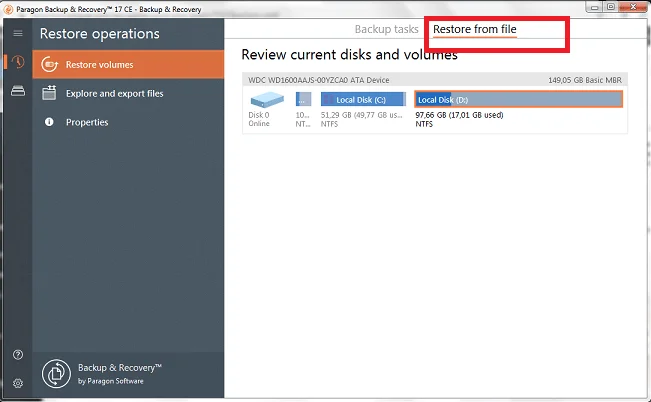Choose Explore and export files label
The image size is (651, 402).
point(114,94)
